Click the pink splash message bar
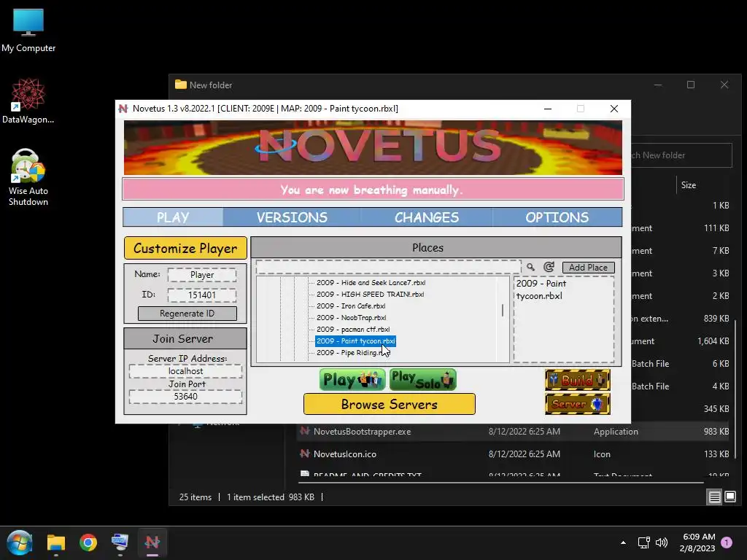Image resolution: width=747 pixels, height=560 pixels. click(373, 190)
